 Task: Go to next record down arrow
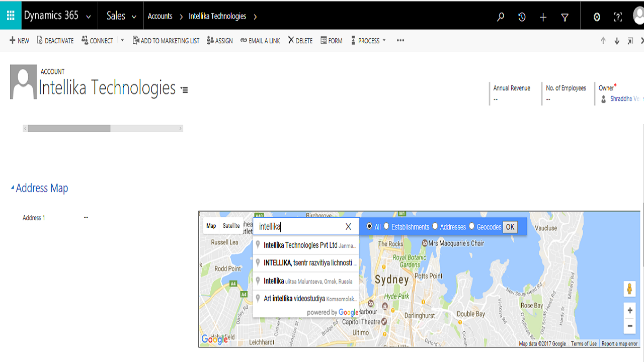click(x=617, y=41)
